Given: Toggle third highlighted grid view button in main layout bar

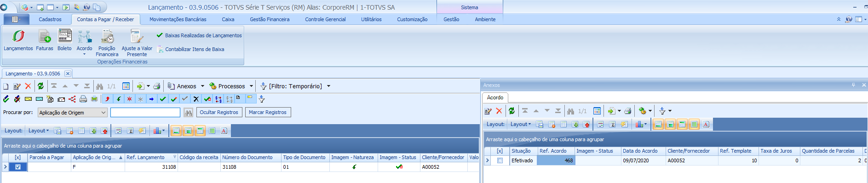Looking at the screenshot, I should (200, 131).
